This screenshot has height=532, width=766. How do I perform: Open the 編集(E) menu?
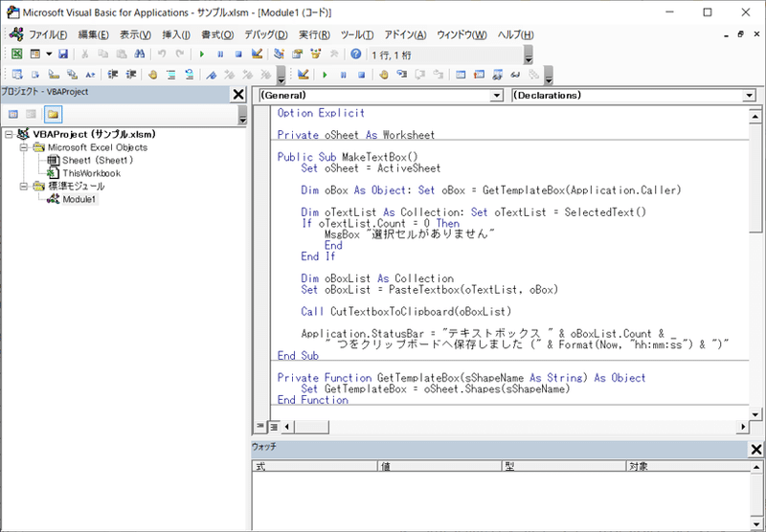click(x=93, y=35)
